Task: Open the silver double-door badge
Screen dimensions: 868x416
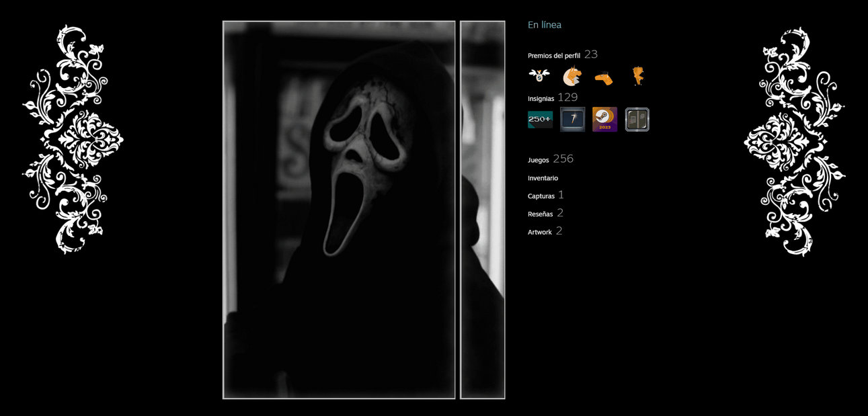Action: 637,120
